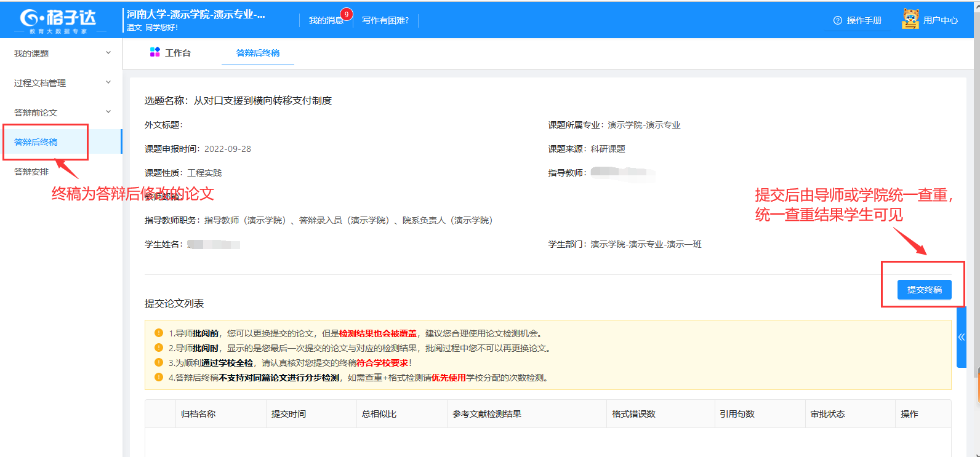This screenshot has height=457, width=980.
Task: Open the 写作有困难? link
Action: point(385,20)
